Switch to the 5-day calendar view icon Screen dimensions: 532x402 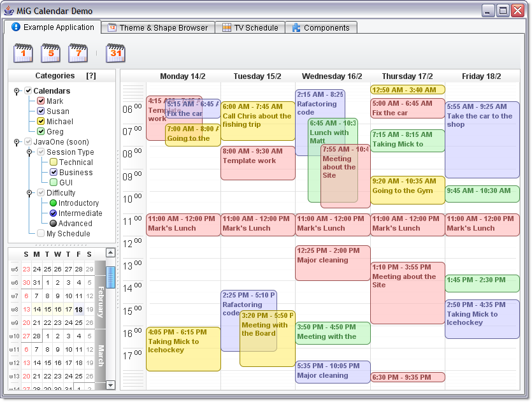pyautogui.click(x=50, y=53)
